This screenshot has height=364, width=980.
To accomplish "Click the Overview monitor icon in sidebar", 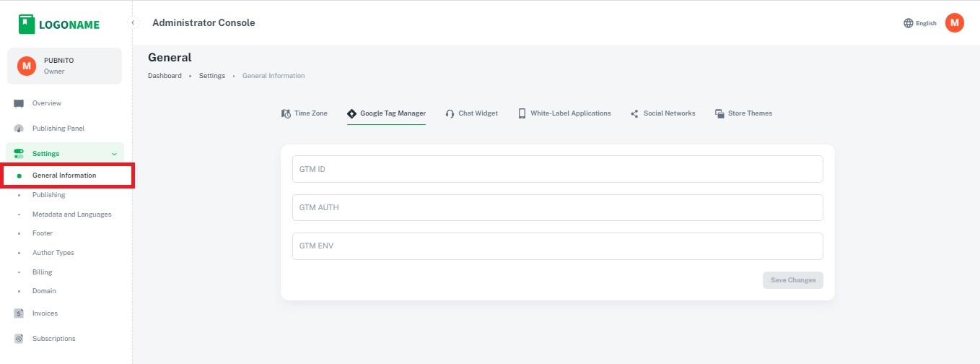I will click(x=19, y=103).
